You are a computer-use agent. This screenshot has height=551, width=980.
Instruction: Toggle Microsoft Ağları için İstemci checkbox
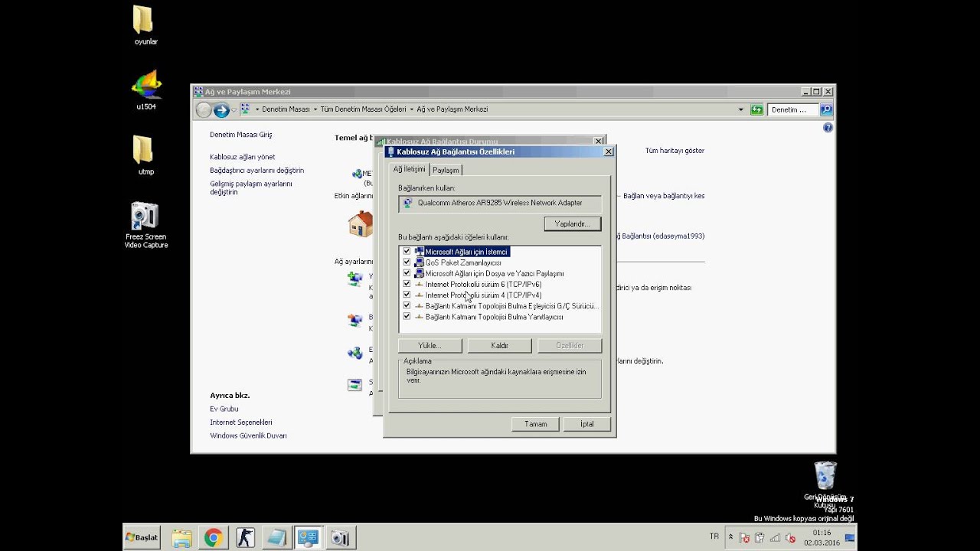pyautogui.click(x=407, y=252)
